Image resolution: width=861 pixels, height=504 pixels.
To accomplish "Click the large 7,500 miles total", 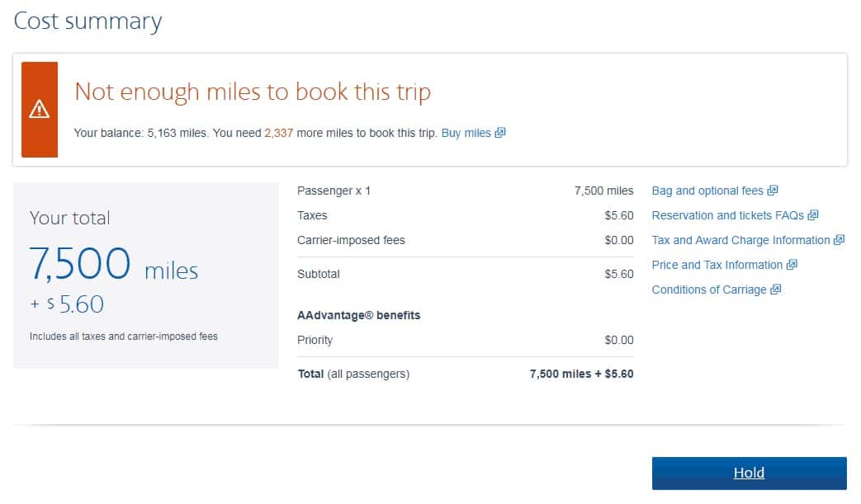I will coord(114,264).
